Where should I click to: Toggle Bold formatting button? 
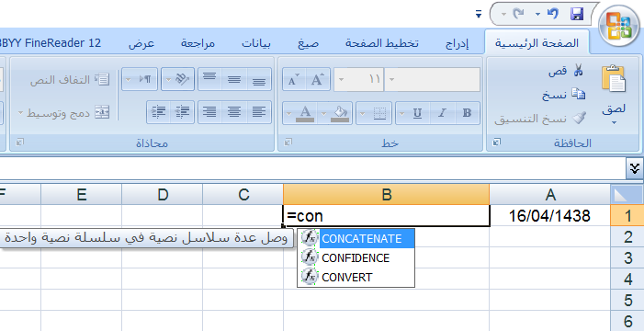pyautogui.click(x=467, y=113)
